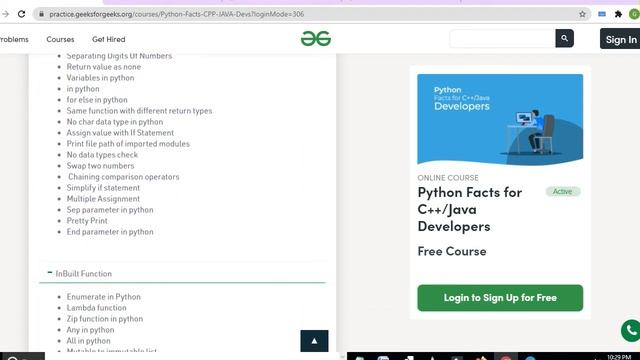
Task: Click 'No char data type in python'
Action: tap(115, 122)
